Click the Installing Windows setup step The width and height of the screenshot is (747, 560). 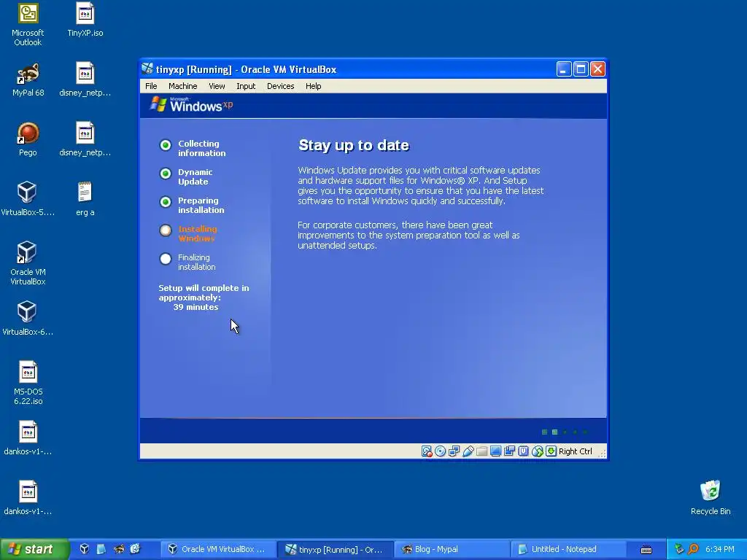pyautogui.click(x=189, y=233)
